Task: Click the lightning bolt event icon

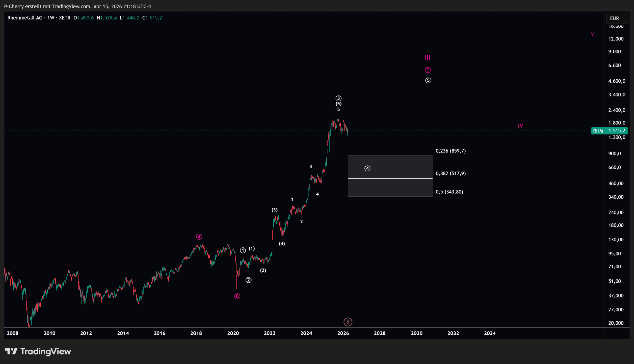Action: coord(348,322)
